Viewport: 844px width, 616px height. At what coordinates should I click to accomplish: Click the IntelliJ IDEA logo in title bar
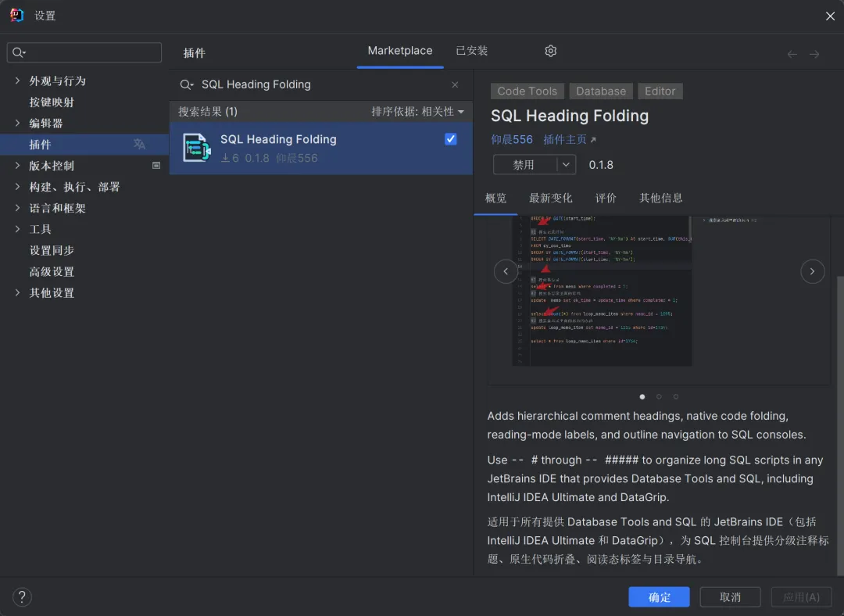click(16, 15)
